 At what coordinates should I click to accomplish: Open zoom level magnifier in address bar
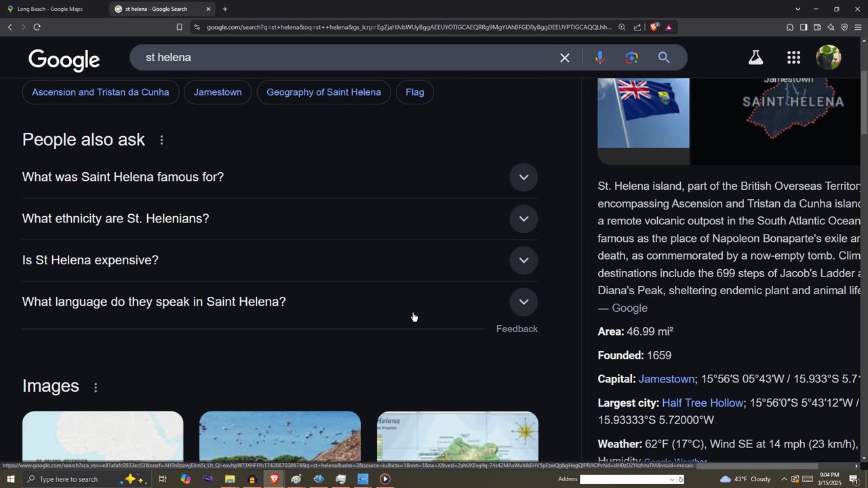(622, 27)
